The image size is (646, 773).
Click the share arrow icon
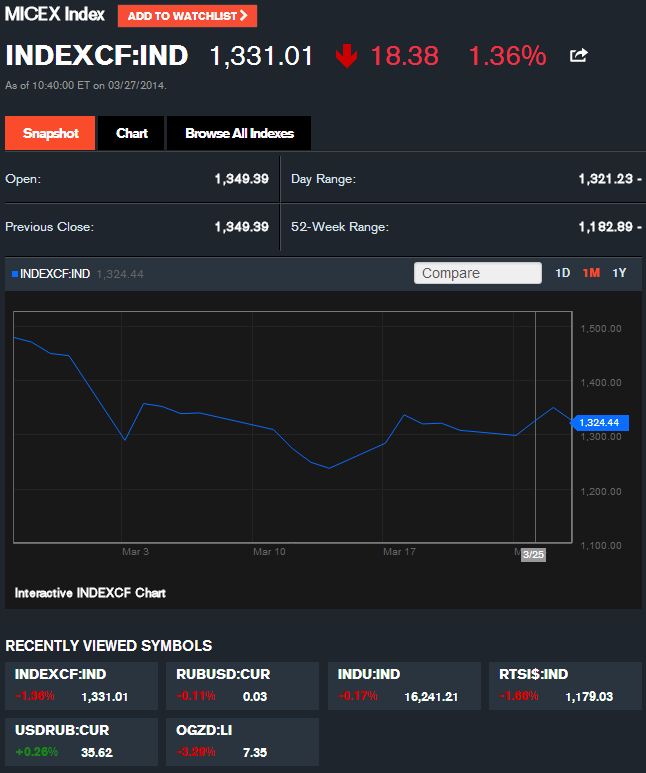pyautogui.click(x=578, y=56)
